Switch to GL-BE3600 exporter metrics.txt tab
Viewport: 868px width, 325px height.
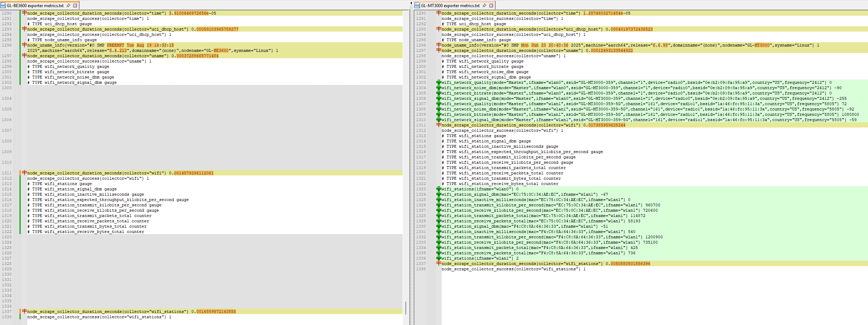35,5
